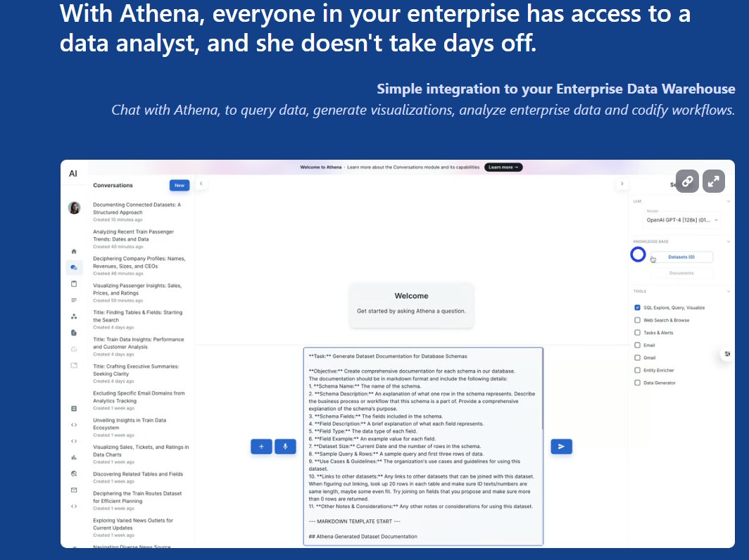Collapse the Tools section chevron

[729, 291]
